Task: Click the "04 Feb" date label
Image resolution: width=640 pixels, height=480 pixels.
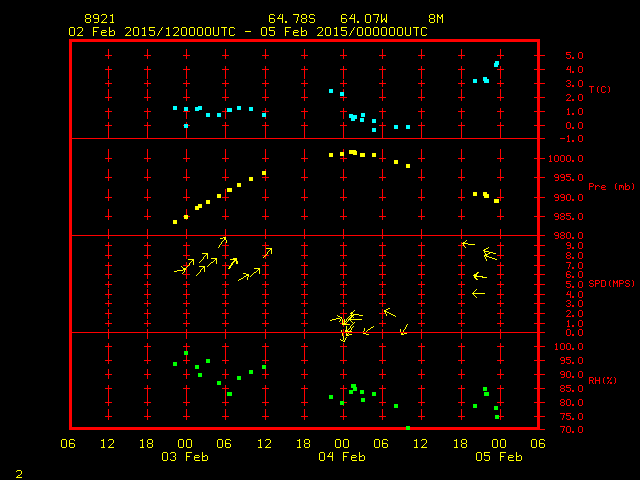Action: tap(342, 457)
